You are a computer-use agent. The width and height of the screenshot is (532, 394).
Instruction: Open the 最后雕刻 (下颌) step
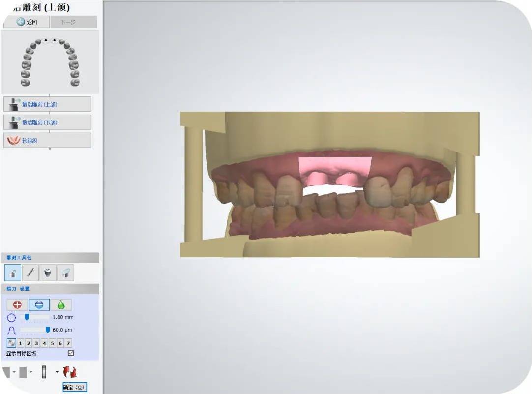click(47, 122)
